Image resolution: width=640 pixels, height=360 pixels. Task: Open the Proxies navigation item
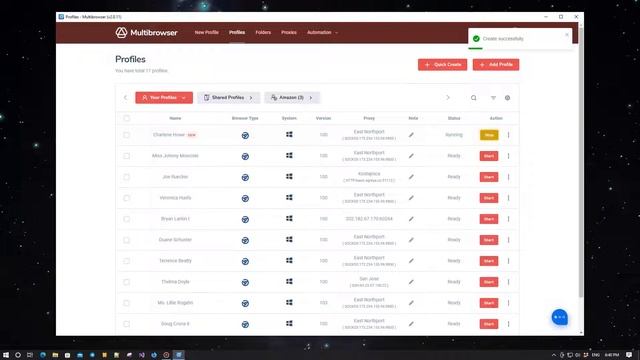click(289, 32)
